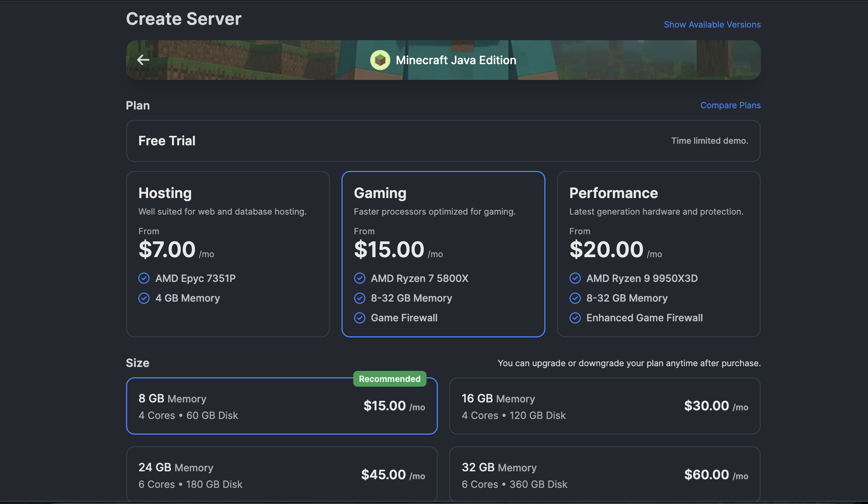Choose the 32 GB Memory size for $60.00
868x504 pixels.
pos(605,475)
